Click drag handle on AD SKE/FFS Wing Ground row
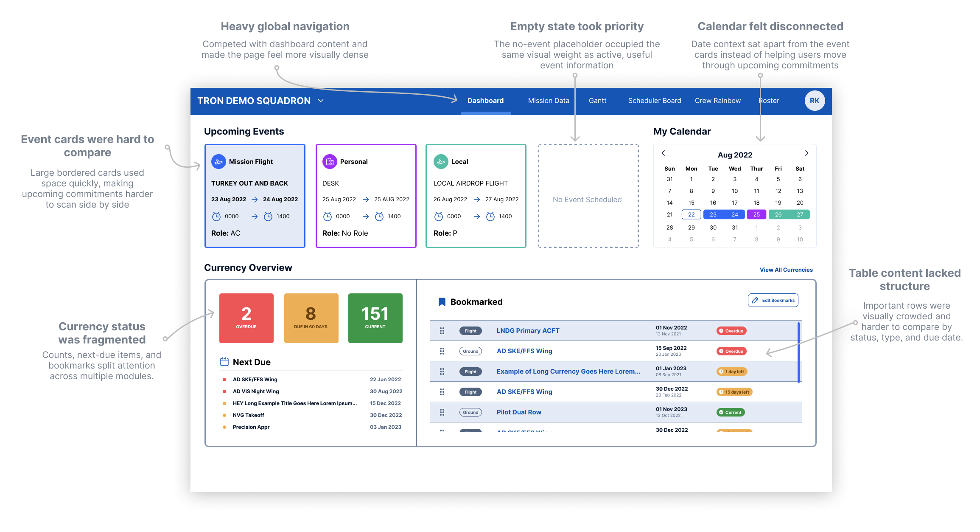 coord(442,351)
